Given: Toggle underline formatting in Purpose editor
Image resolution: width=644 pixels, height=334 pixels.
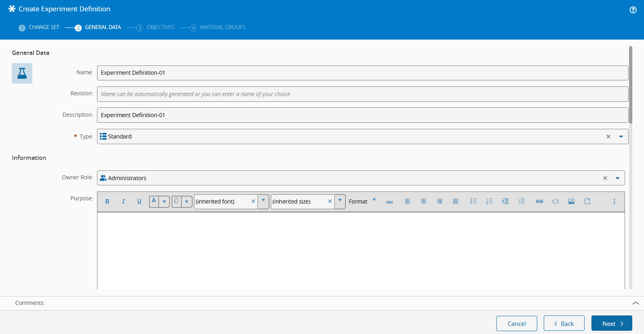Looking at the screenshot, I should 139,202.
